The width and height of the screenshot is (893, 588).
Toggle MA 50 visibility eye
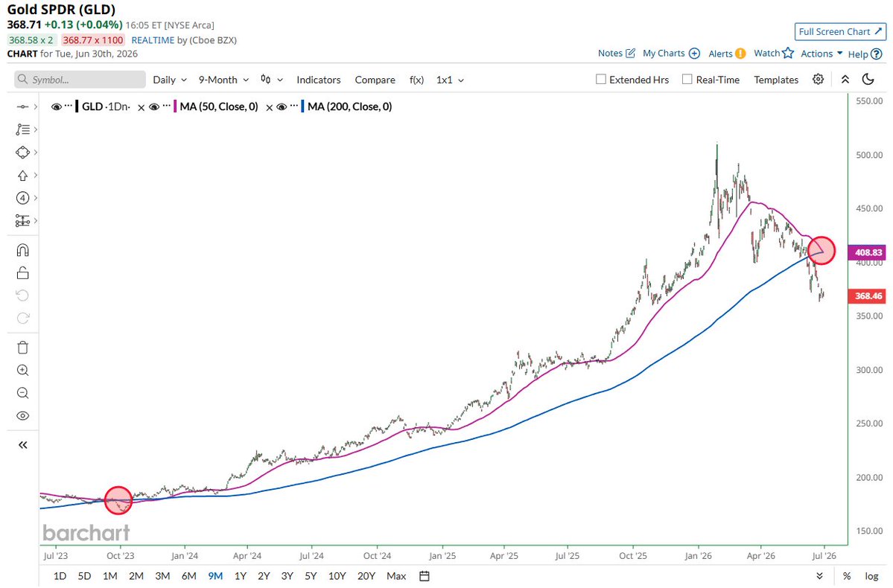(154, 106)
